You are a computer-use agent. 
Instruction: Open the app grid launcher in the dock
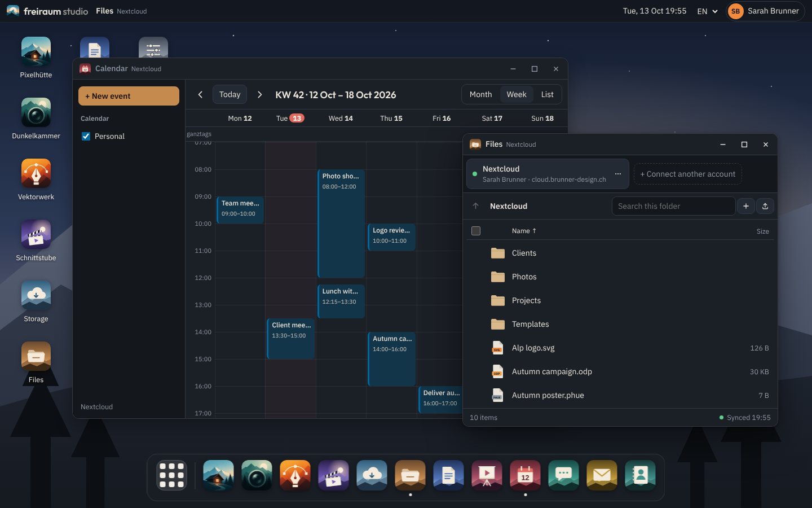click(171, 475)
